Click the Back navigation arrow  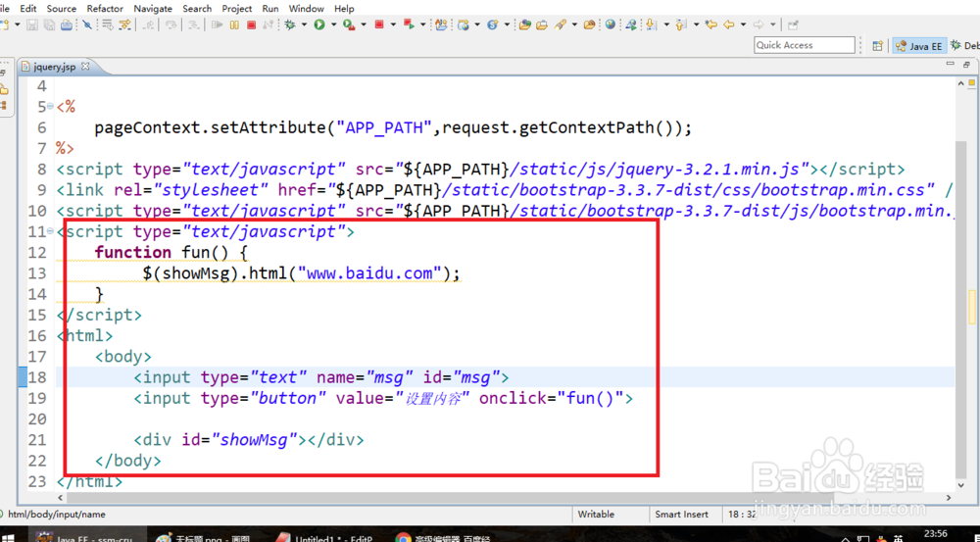(x=729, y=25)
